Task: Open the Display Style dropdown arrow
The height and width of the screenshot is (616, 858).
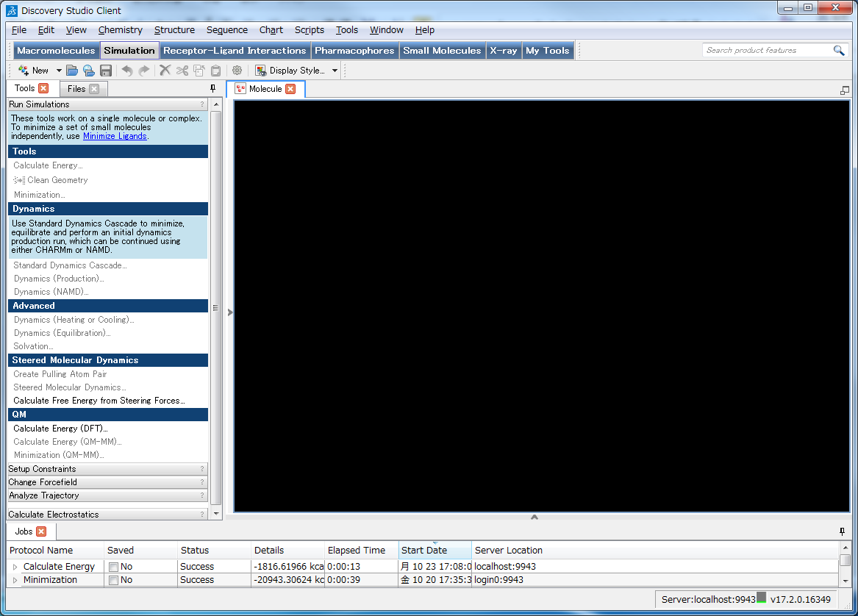Action: [335, 71]
